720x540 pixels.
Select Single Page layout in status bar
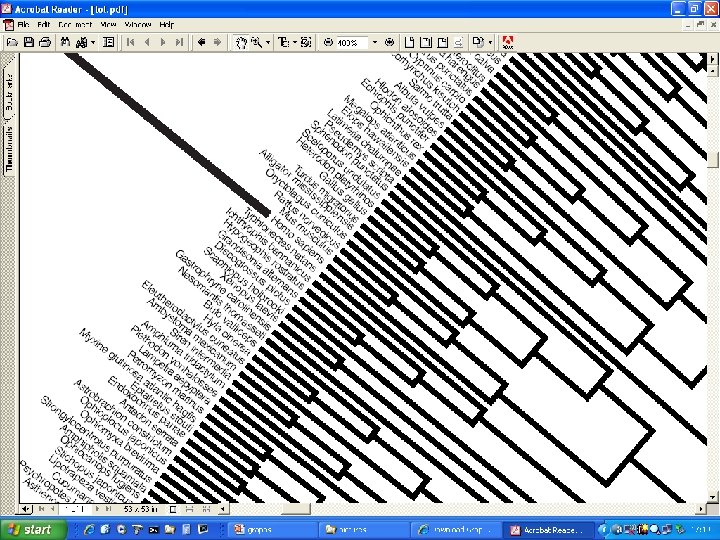point(173,509)
